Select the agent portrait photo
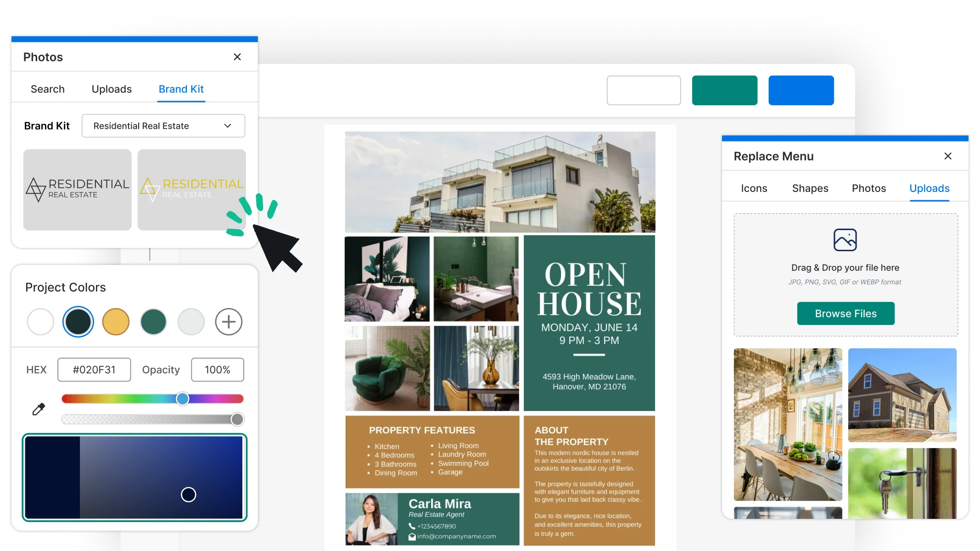 [x=371, y=519]
